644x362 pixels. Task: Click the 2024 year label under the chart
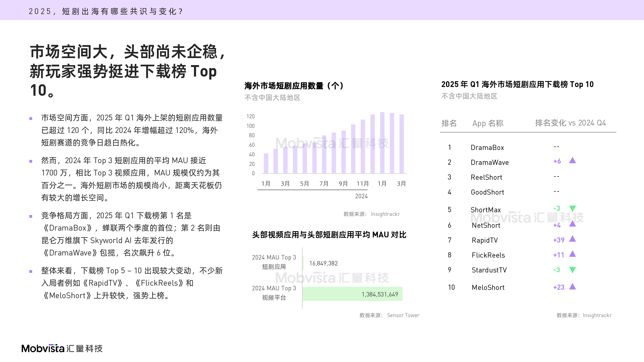(x=361, y=196)
